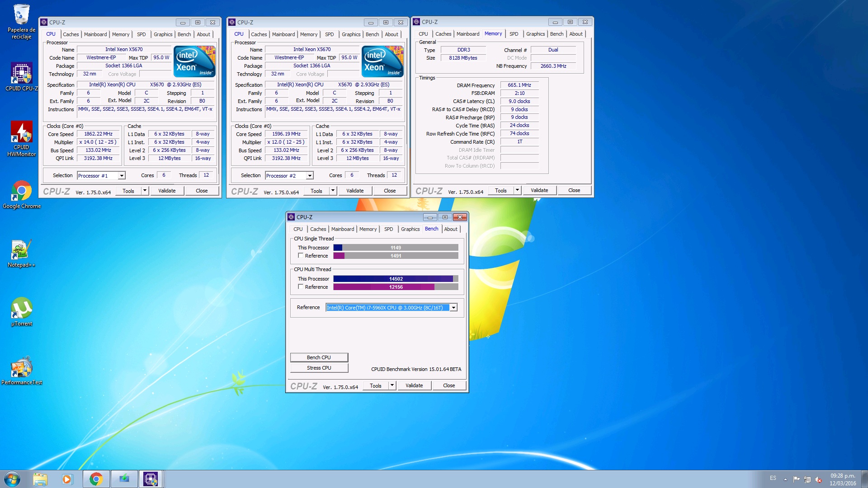The height and width of the screenshot is (488, 868).
Task: Open the Reference CPU dropdown in the Bench window
Action: point(453,308)
